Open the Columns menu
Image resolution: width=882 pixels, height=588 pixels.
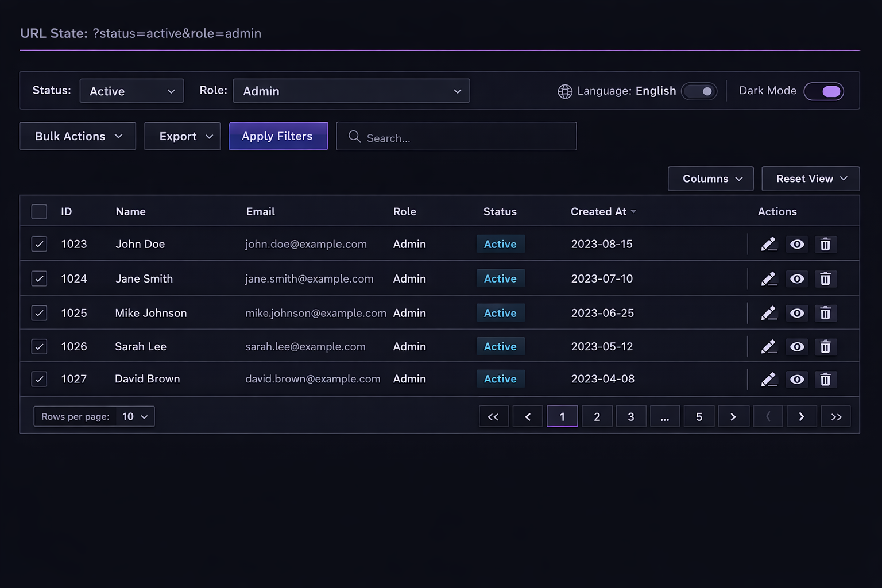(711, 179)
